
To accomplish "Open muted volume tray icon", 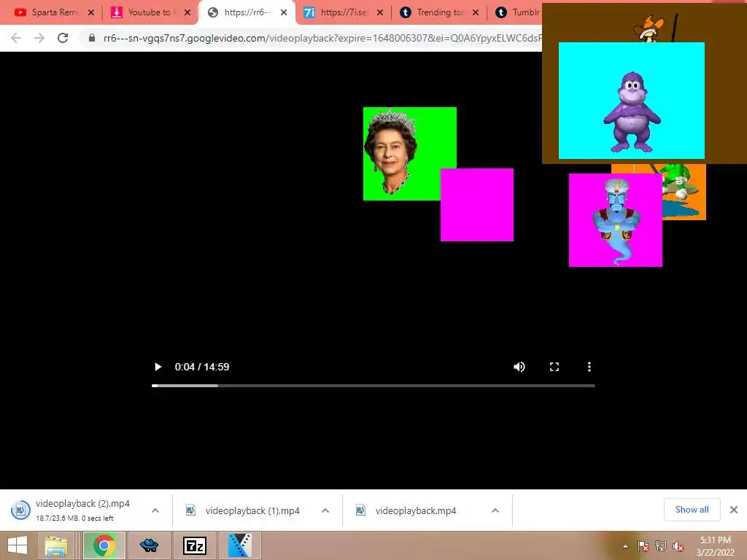I will [678, 546].
